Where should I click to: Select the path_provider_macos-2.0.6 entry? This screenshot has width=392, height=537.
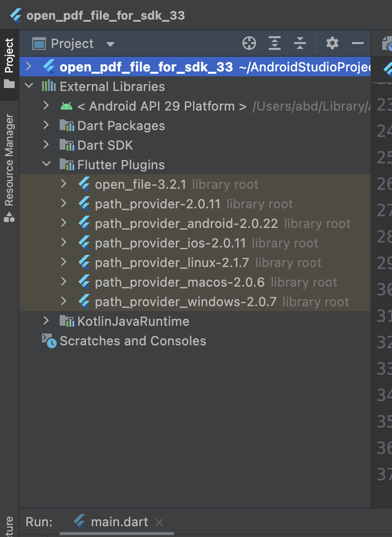tap(195, 282)
